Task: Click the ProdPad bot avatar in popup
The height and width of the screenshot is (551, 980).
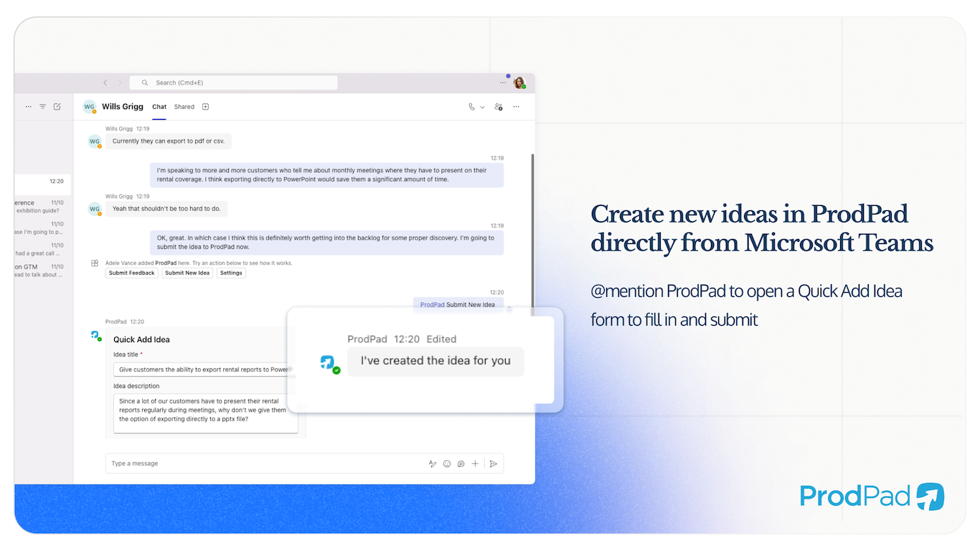Action: [328, 362]
